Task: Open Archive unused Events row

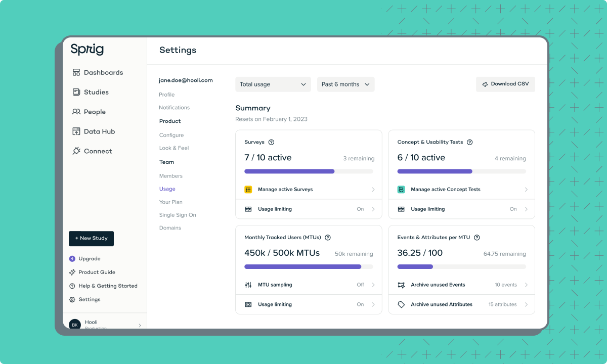Action: 461,285
